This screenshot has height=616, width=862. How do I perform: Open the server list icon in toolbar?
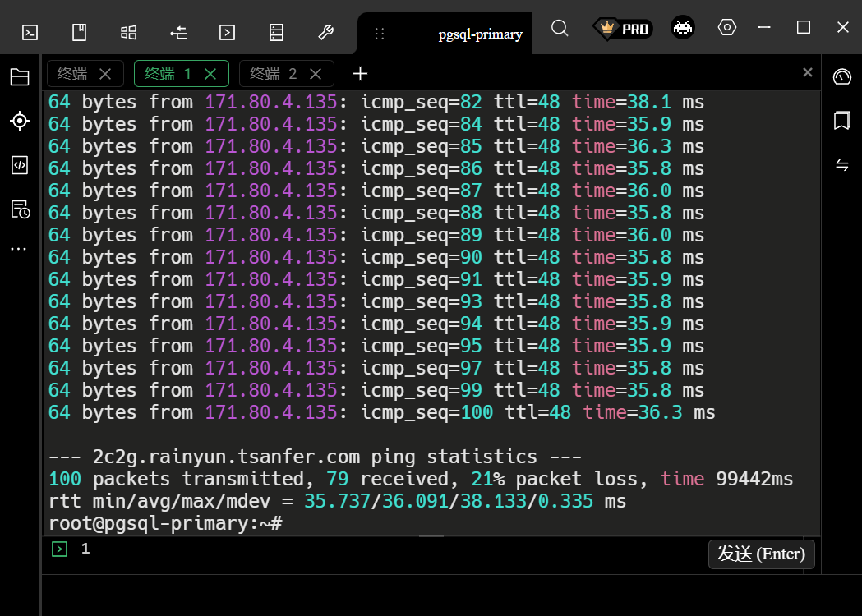pos(276,33)
